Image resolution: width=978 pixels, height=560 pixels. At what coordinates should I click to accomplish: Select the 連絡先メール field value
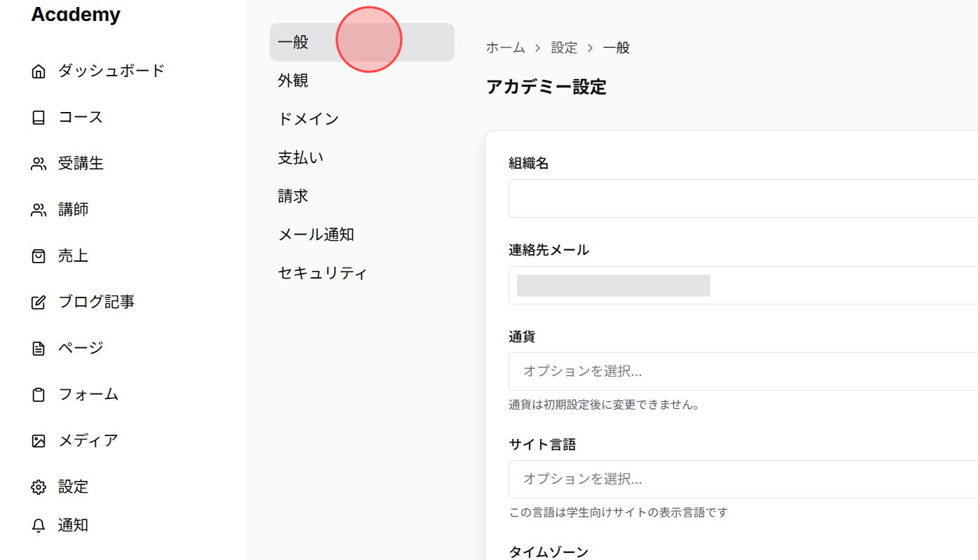[612, 285]
